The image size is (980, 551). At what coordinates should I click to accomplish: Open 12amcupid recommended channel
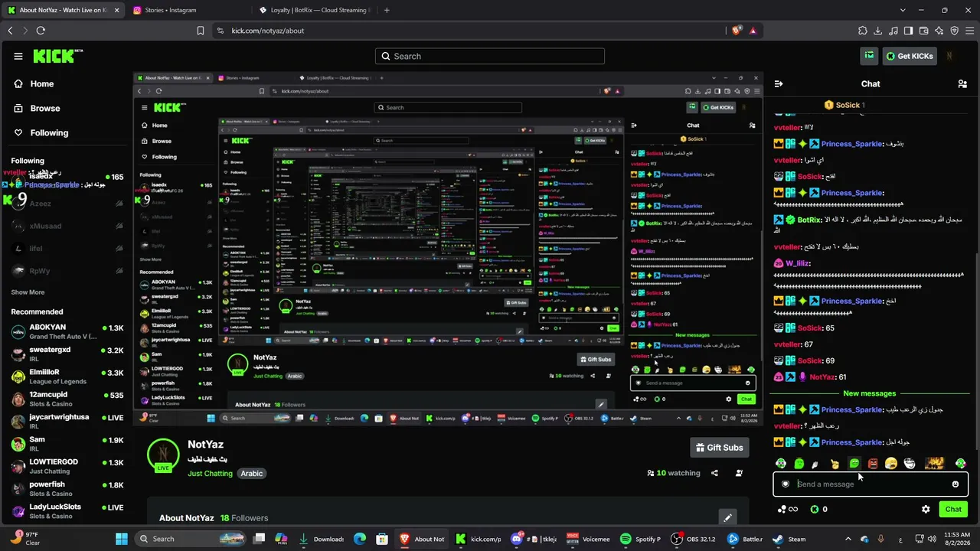pyautogui.click(x=67, y=399)
